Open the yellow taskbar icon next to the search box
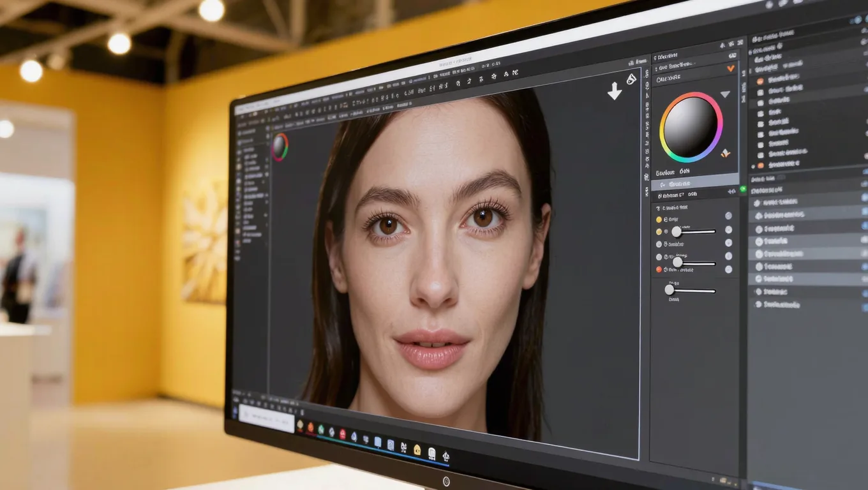The height and width of the screenshot is (490, 868). (x=300, y=426)
